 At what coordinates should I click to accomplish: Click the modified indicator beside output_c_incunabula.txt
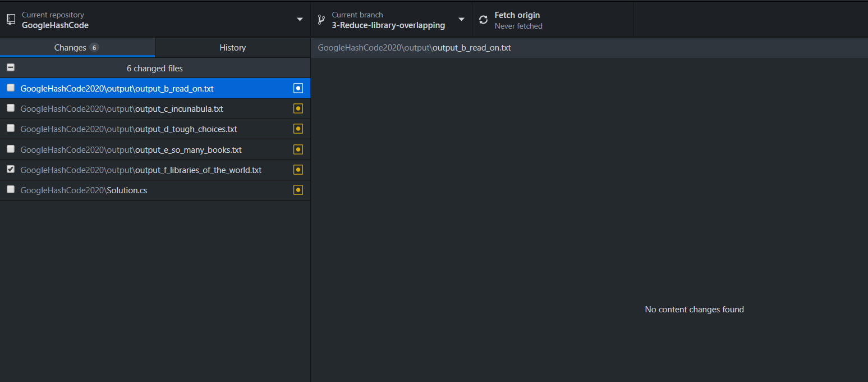[x=298, y=108]
